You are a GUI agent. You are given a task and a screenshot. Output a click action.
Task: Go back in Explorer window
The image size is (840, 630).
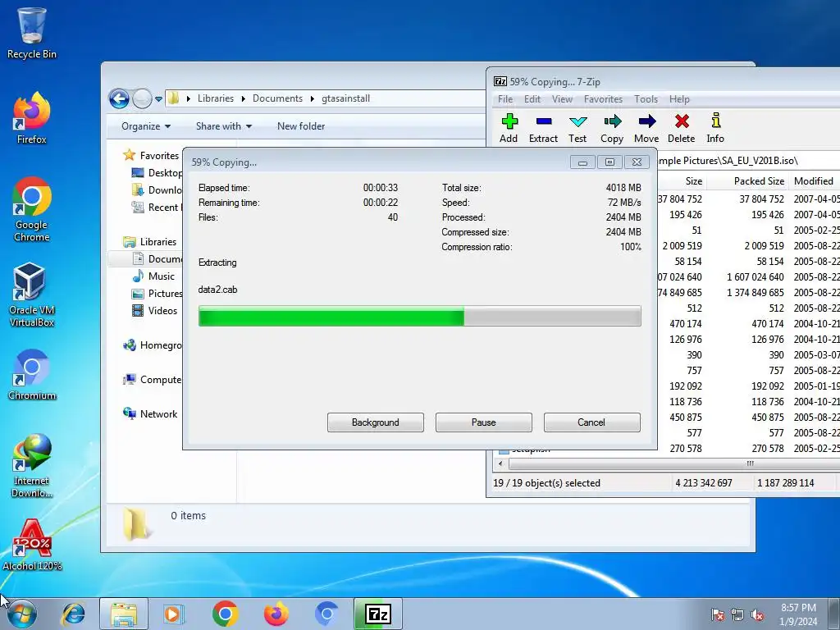119,98
